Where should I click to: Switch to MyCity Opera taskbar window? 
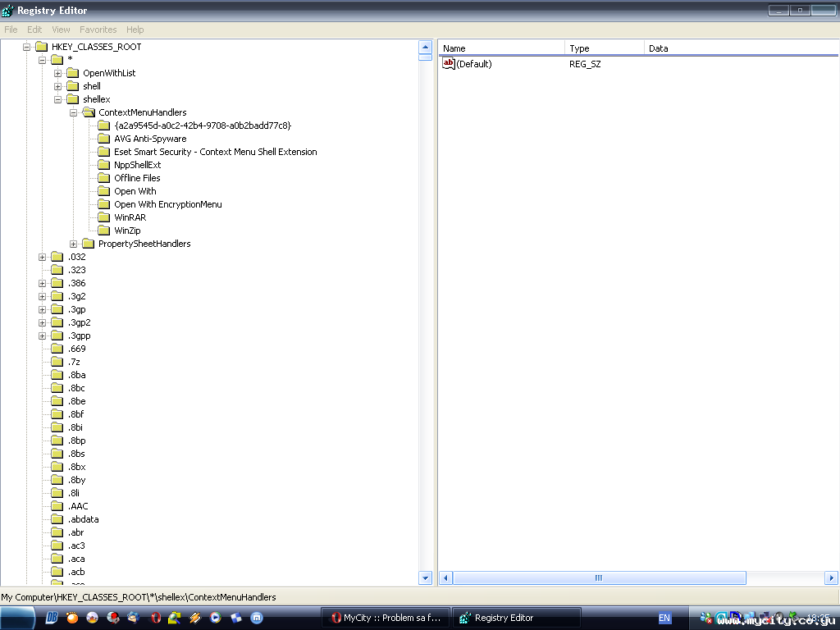pyautogui.click(x=386, y=618)
